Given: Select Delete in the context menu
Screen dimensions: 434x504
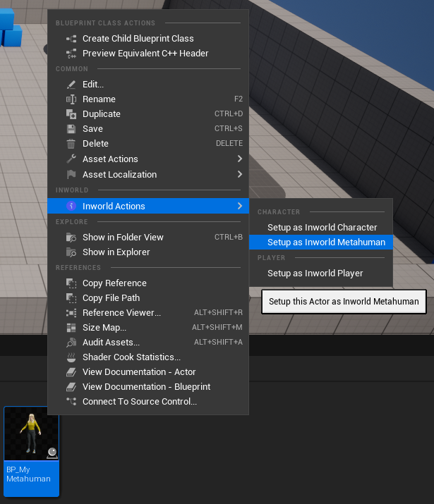Looking at the screenshot, I should (148, 143).
